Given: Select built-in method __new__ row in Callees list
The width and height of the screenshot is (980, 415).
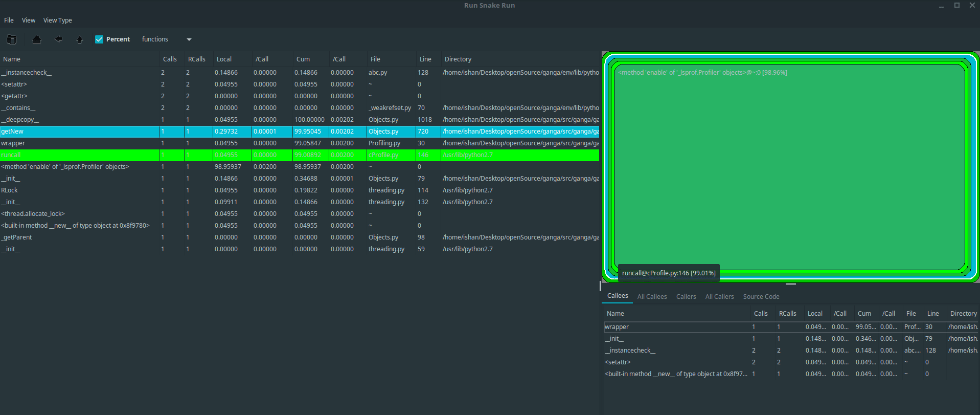Looking at the screenshot, I should point(791,374).
